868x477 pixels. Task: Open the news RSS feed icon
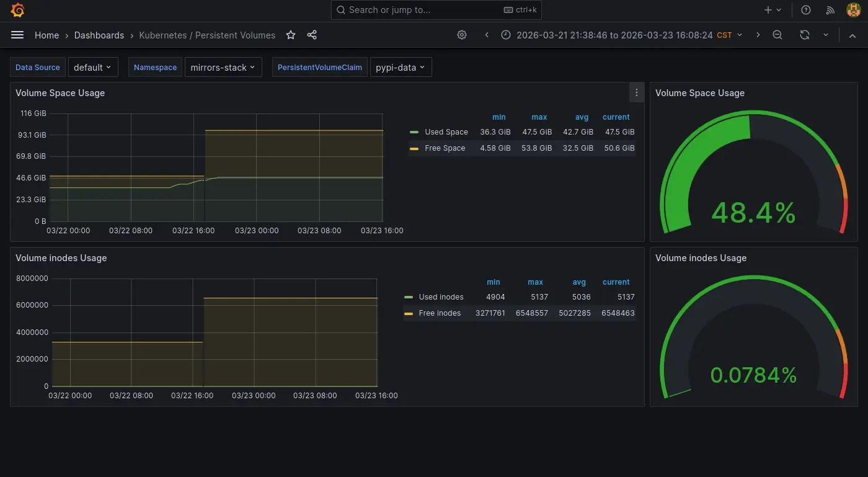pyautogui.click(x=830, y=10)
